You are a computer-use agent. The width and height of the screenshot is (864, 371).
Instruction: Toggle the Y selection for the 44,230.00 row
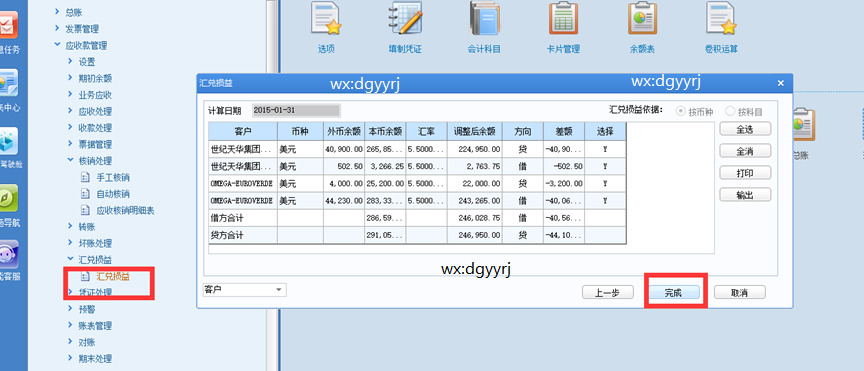tap(605, 201)
